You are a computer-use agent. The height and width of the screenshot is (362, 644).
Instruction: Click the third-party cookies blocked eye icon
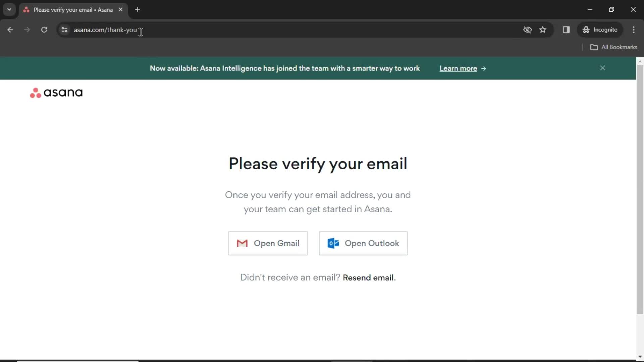(527, 30)
